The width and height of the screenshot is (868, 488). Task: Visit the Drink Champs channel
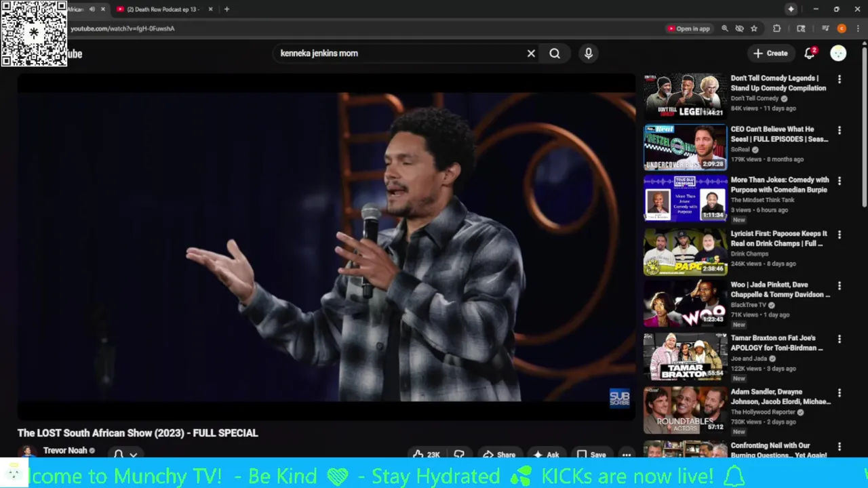(x=750, y=253)
